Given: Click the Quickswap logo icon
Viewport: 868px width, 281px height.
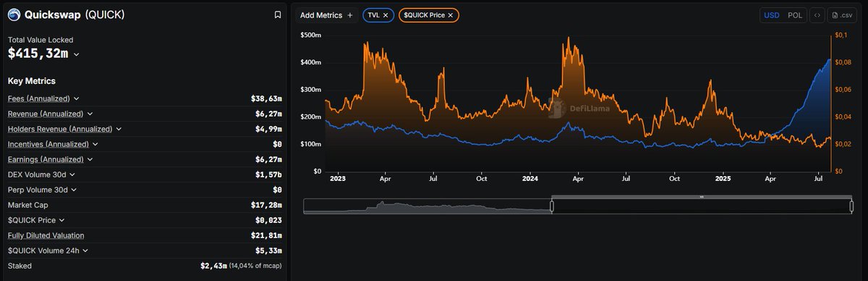Looking at the screenshot, I should click(x=14, y=14).
